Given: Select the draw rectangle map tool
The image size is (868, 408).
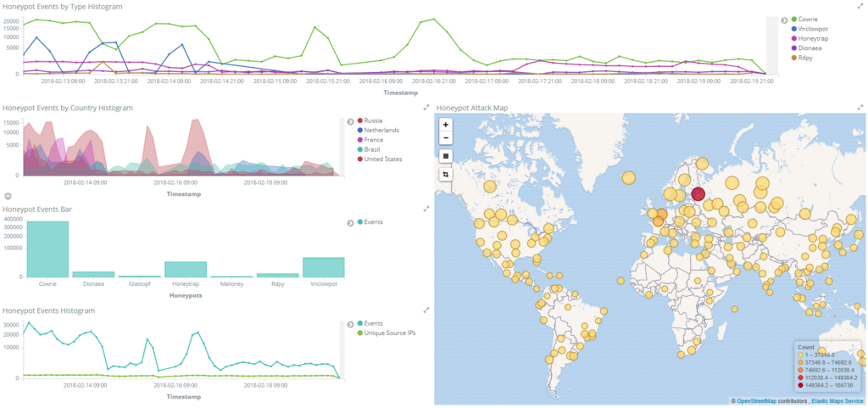Looking at the screenshot, I should coord(446,156).
